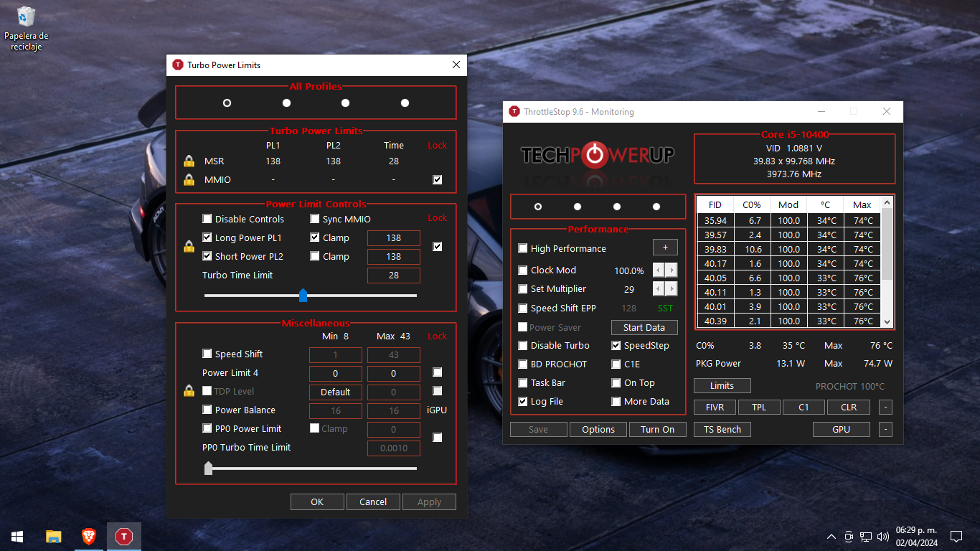
Task: Enable Disable Turbo checkbox
Action: (523, 345)
